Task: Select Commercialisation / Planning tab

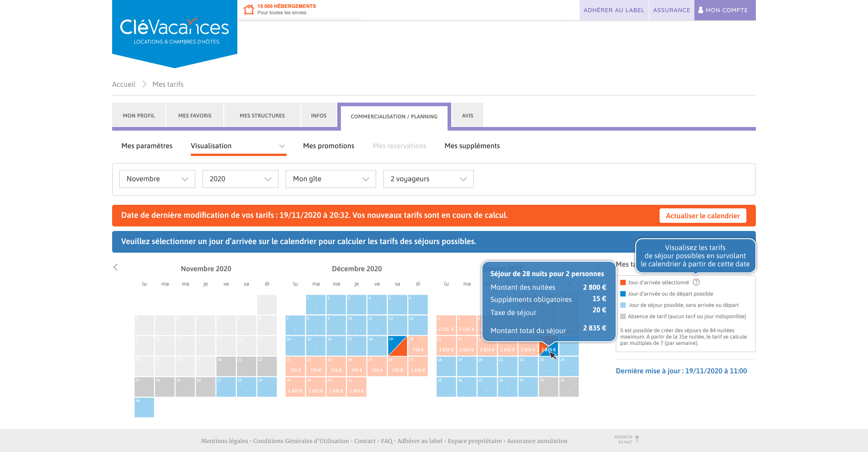Action: pyautogui.click(x=394, y=117)
